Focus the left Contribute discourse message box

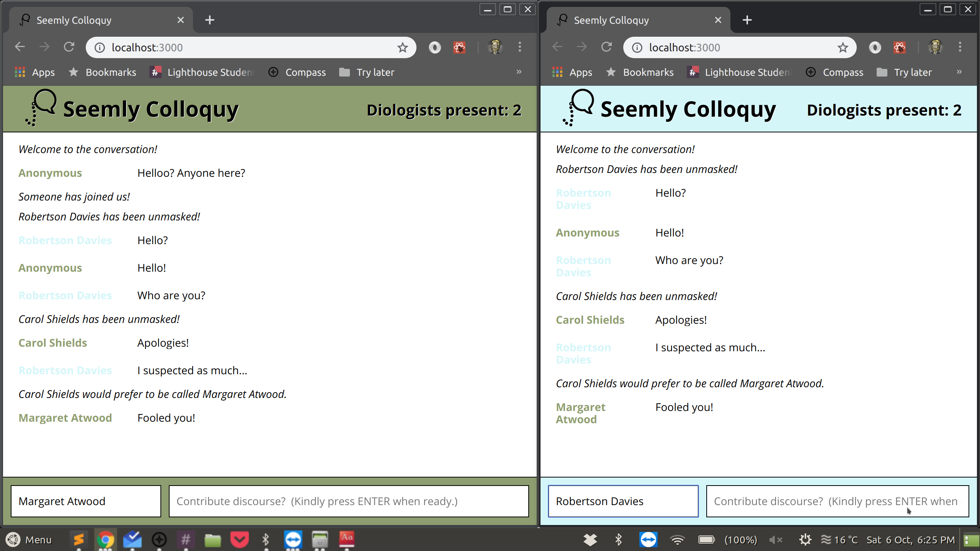[x=348, y=501]
